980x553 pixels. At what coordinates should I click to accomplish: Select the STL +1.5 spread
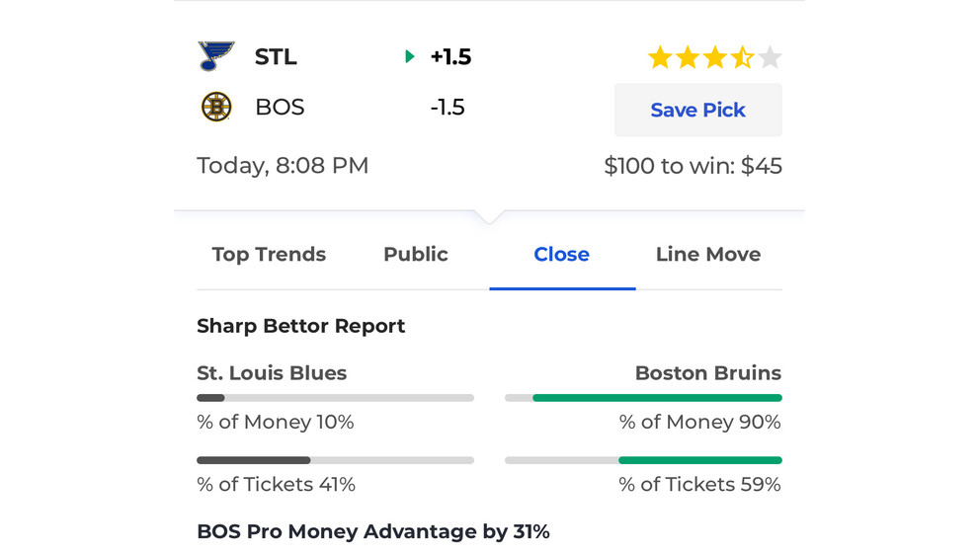(x=450, y=57)
